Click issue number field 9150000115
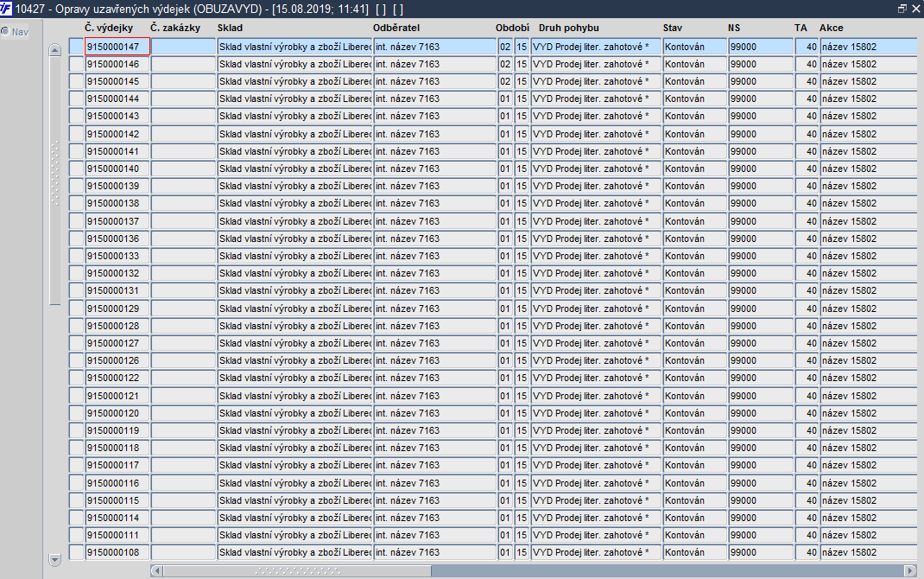 pos(117,500)
